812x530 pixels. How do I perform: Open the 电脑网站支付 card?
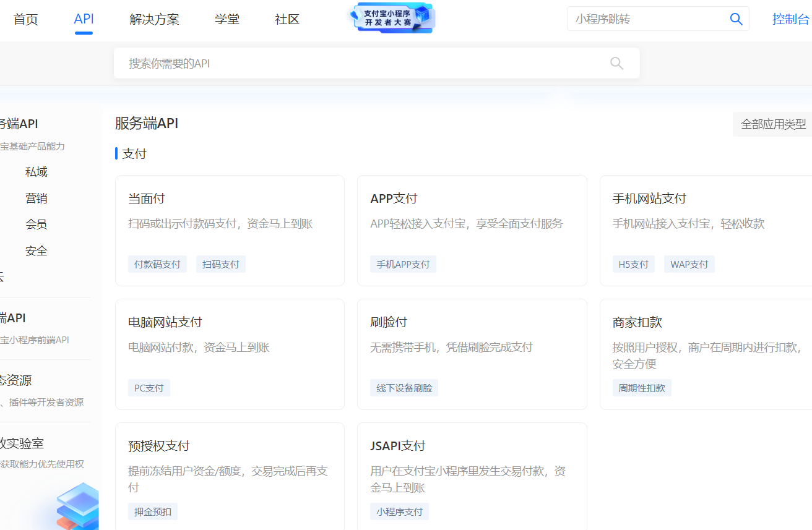[x=230, y=354]
